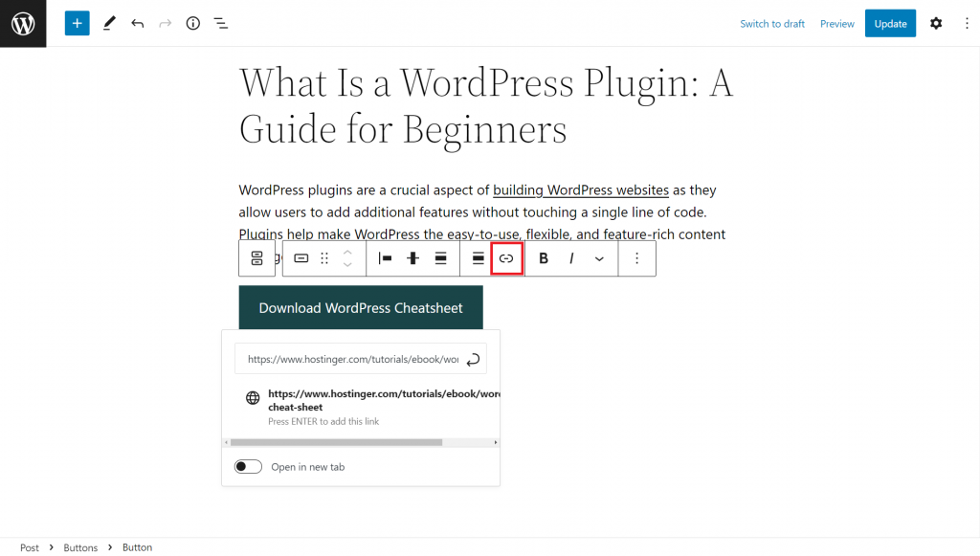Select Post in the breadcrumb bar
The height and width of the screenshot is (556, 980).
click(x=29, y=546)
